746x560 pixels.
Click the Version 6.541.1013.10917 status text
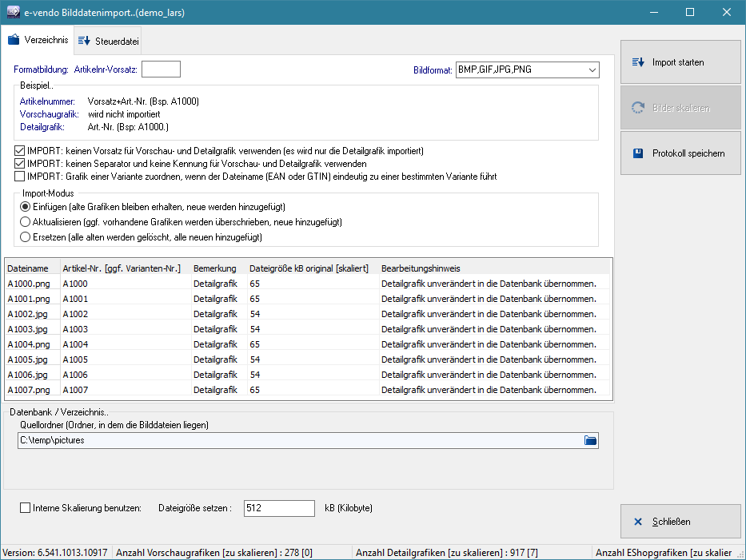coord(55,553)
